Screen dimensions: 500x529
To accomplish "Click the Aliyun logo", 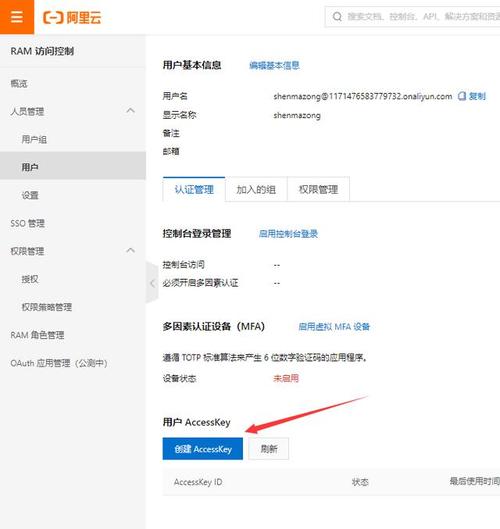I will tap(72, 18).
